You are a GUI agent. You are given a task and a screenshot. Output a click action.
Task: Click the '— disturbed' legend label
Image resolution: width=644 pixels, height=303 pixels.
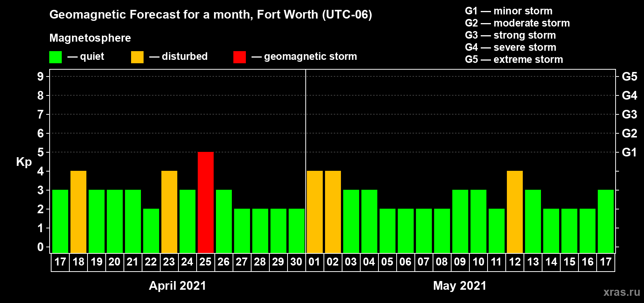[178, 56]
